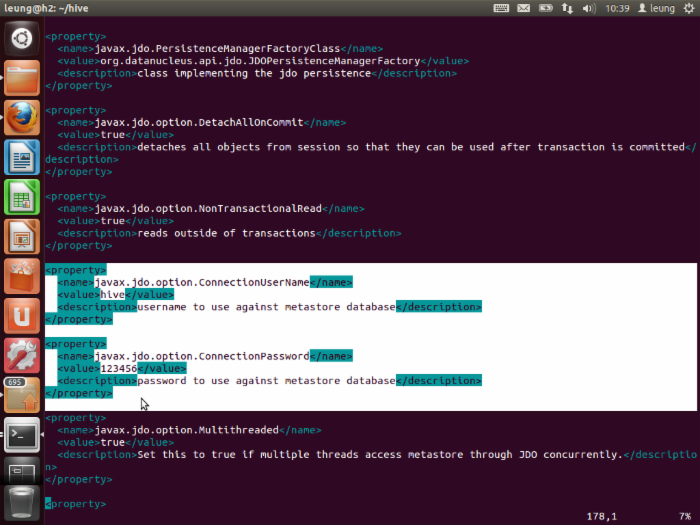Launch Firefox web browser
This screenshot has height=525, width=700.
(x=21, y=117)
